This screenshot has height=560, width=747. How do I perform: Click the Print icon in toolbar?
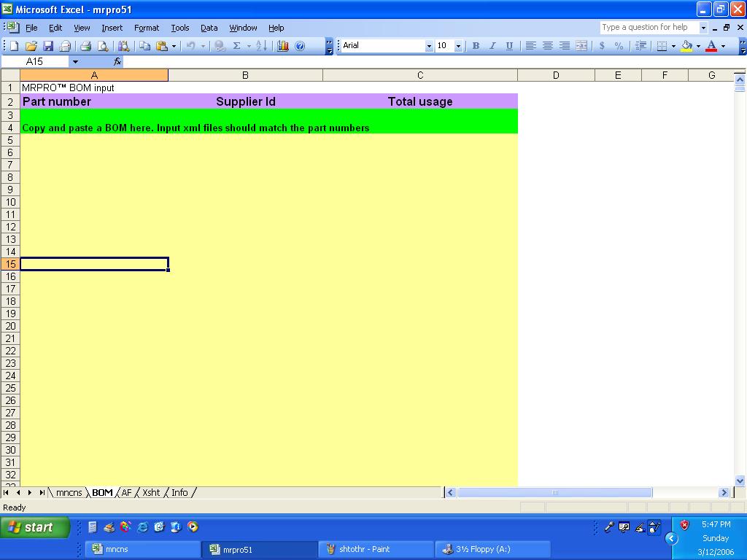86,46
